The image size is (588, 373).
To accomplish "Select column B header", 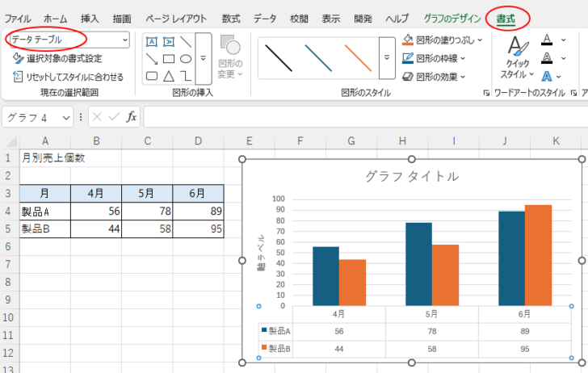I will [x=96, y=141].
